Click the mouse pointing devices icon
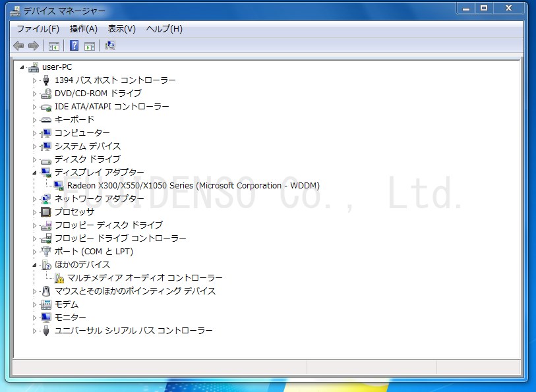Image resolution: width=536 pixels, height=392 pixels. tap(45, 291)
